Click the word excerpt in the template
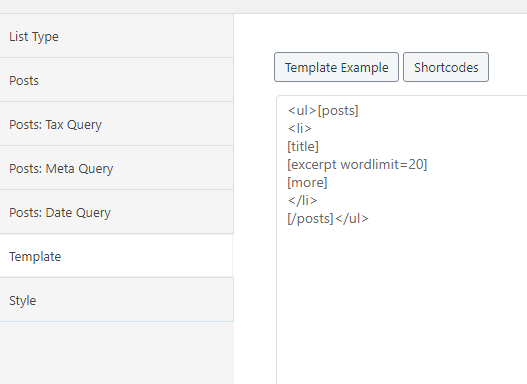 [x=314, y=165]
